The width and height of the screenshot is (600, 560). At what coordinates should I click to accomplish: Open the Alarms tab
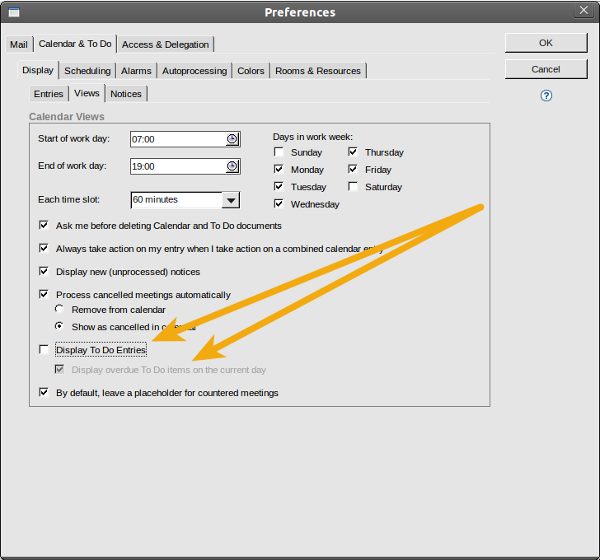[x=136, y=71]
